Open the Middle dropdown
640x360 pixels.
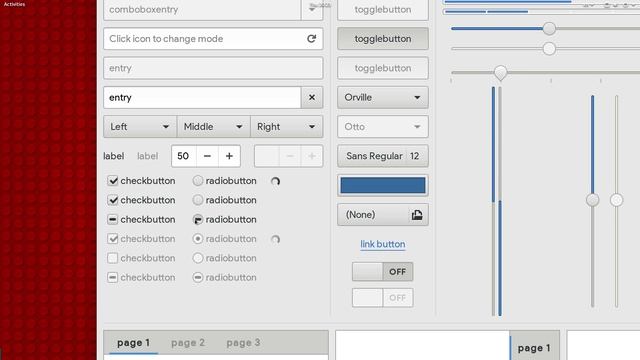coord(213,127)
